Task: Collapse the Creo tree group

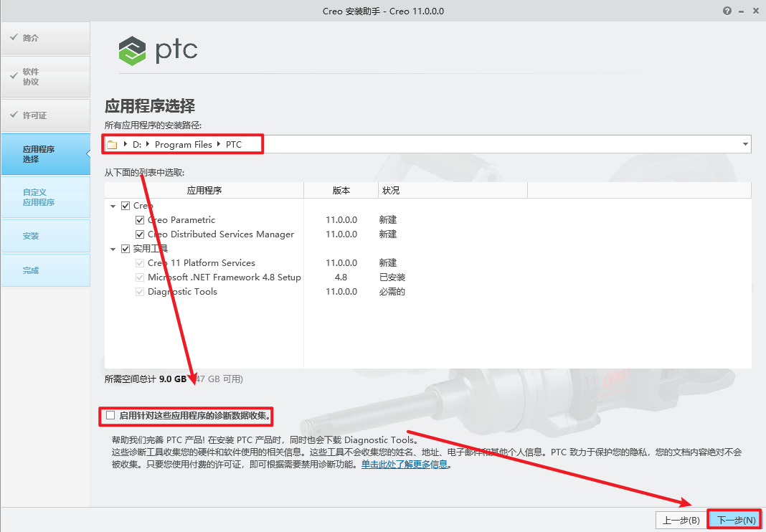Action: [113, 206]
